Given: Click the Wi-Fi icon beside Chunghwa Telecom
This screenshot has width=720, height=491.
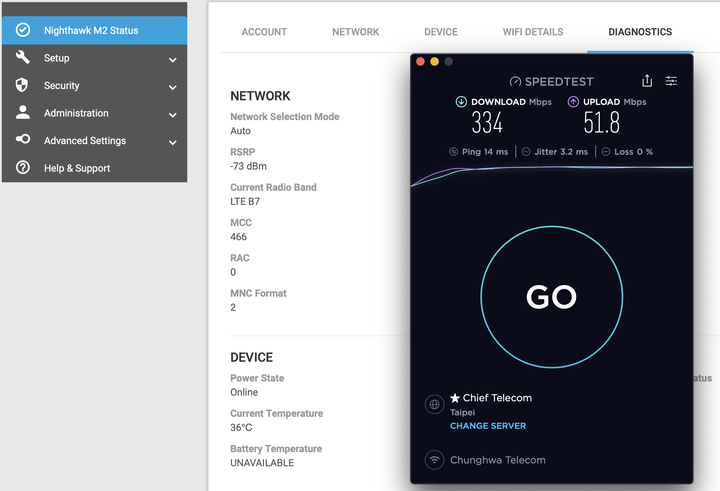Looking at the screenshot, I should (x=434, y=460).
